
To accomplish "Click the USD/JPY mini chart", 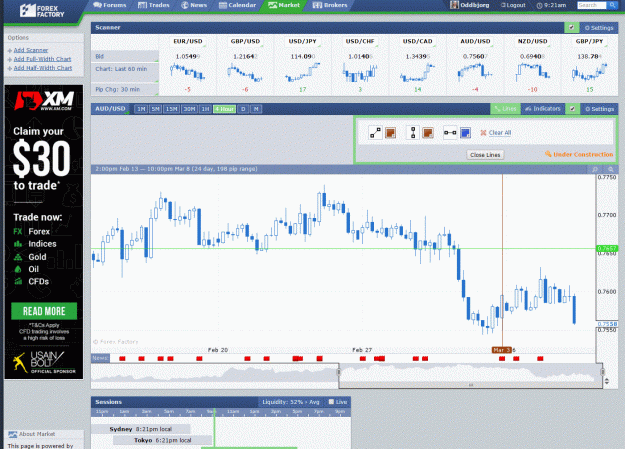I will [303, 72].
